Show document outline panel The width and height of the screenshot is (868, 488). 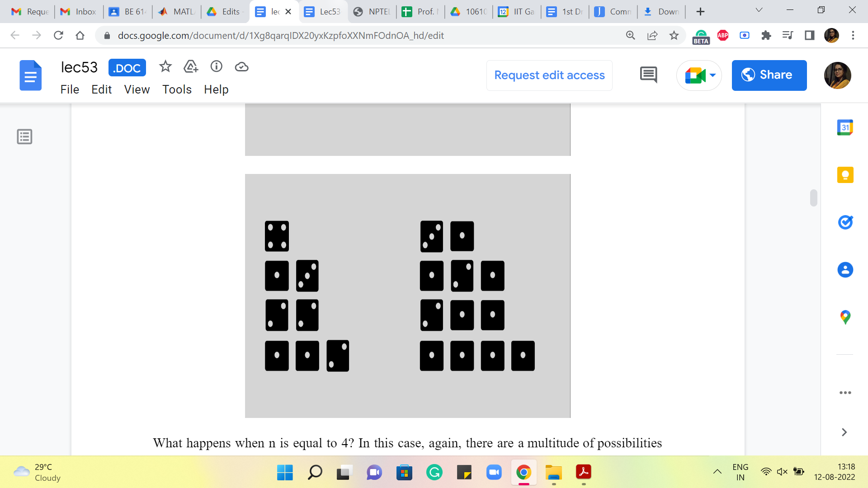[24, 136]
